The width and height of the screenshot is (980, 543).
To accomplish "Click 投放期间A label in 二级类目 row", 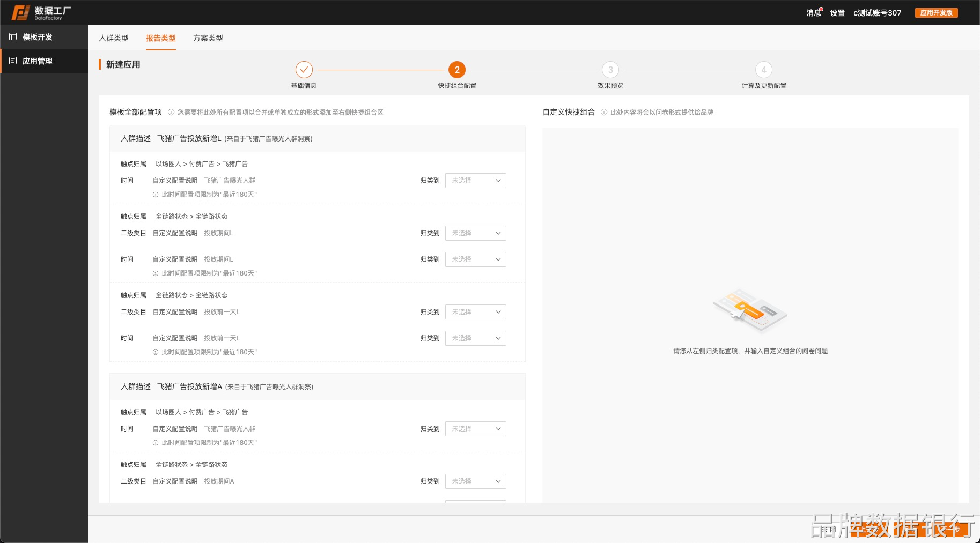I will (219, 481).
